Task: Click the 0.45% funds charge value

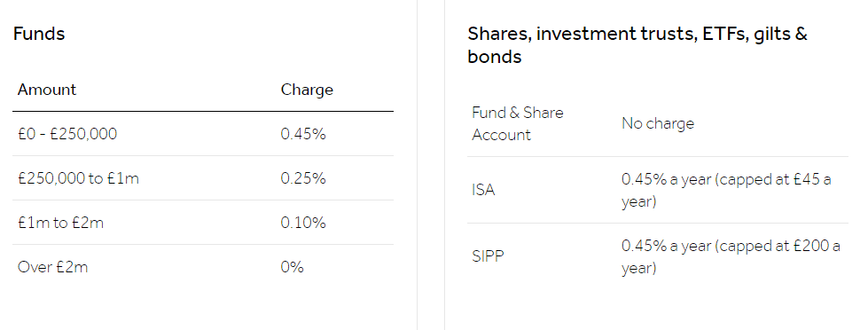Action: click(303, 134)
